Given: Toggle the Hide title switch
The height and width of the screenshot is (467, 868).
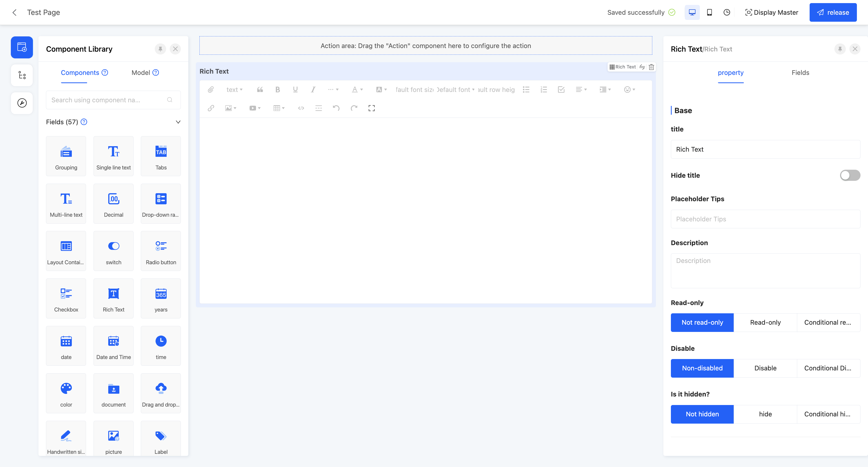Looking at the screenshot, I should tap(849, 175).
